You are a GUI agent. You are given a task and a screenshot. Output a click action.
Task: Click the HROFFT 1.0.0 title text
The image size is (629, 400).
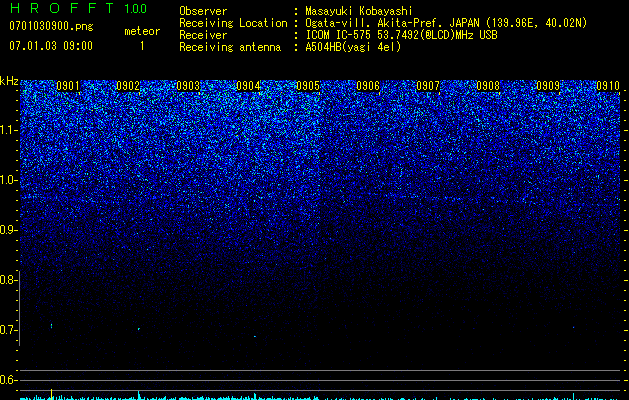[x=78, y=8]
